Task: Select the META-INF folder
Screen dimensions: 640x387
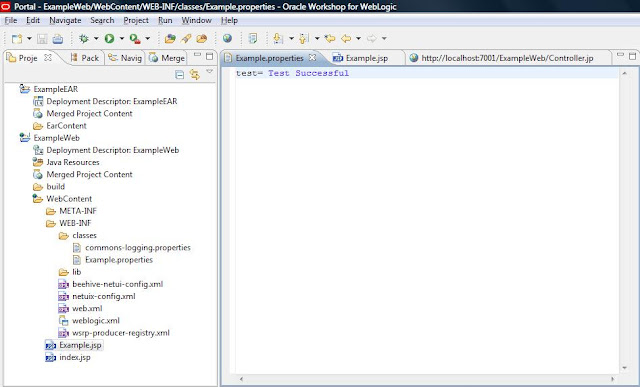Action: point(78,211)
